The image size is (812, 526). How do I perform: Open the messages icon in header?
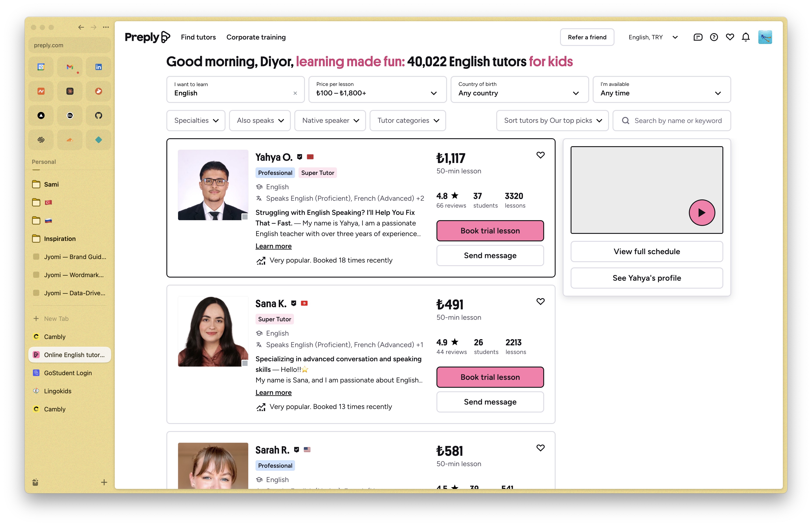[698, 37]
